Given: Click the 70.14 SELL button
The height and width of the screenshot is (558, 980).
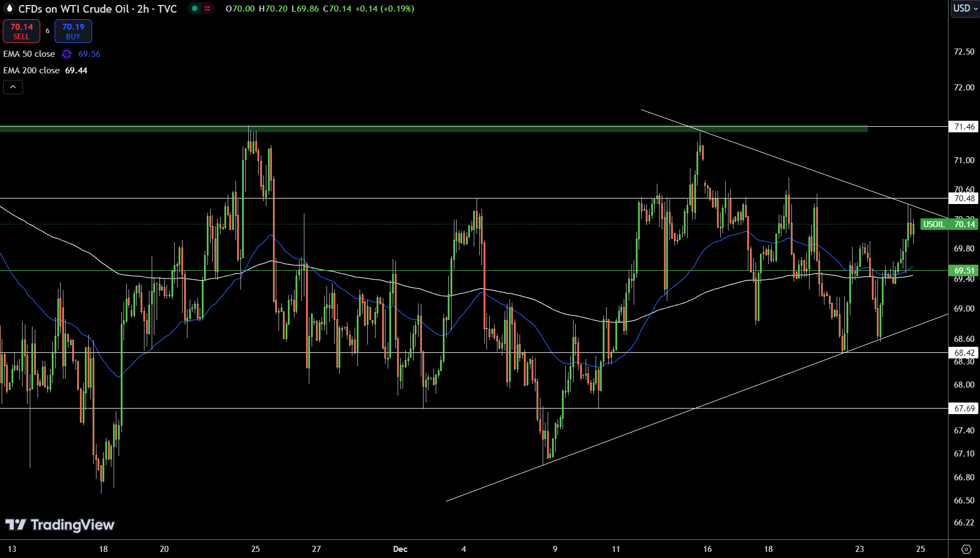Looking at the screenshot, I should pos(22,31).
